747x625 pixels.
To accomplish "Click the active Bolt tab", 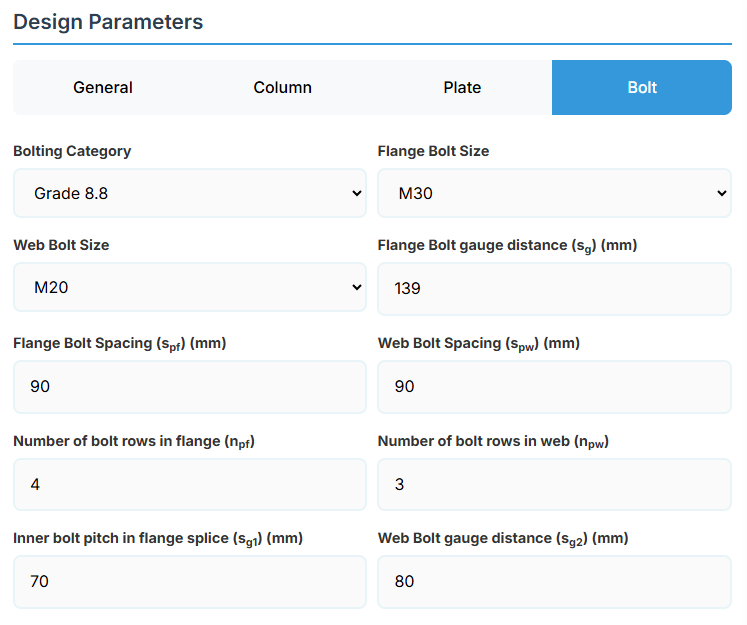I will (x=642, y=88).
